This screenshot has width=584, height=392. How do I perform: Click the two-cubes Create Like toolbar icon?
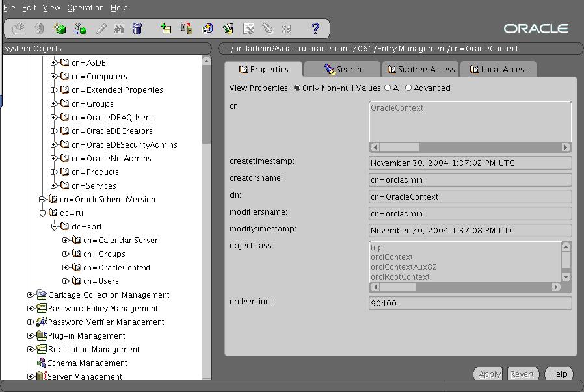tap(80, 29)
